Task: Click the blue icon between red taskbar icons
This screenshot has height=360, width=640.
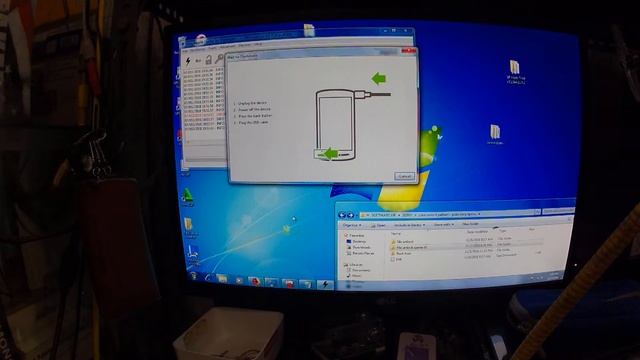Action: pos(272,282)
